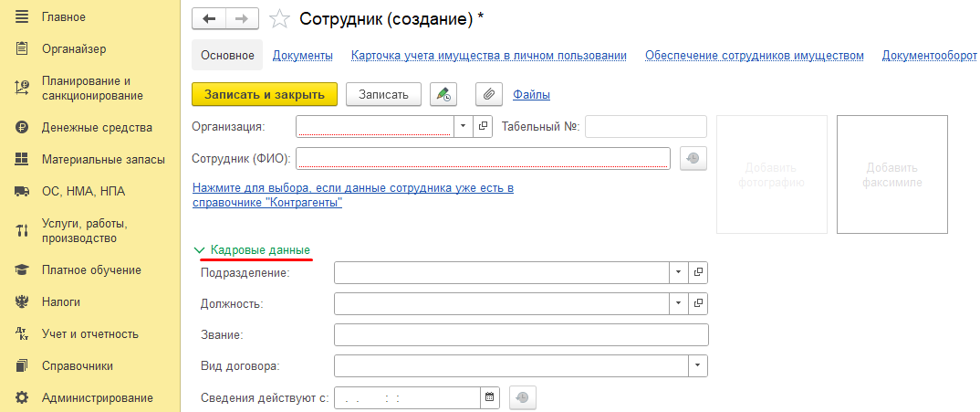Open Обеспечение сотрудников имуществом tab

(x=755, y=56)
